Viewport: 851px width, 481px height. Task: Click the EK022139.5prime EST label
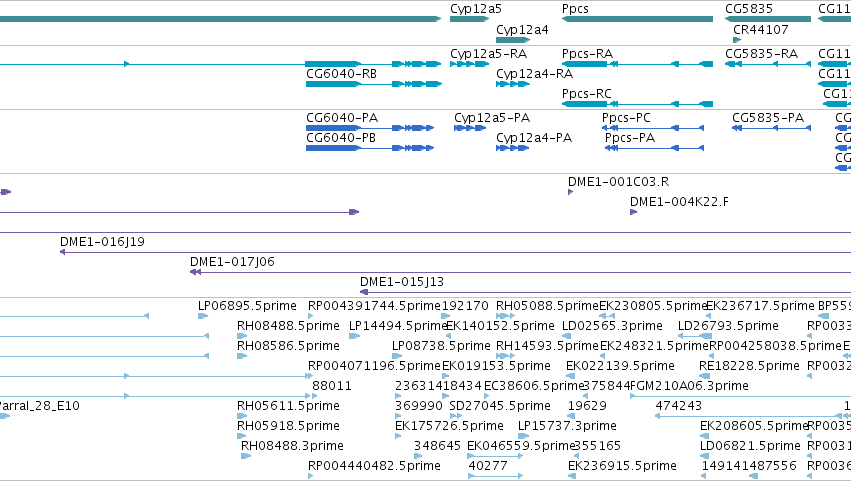(620, 366)
